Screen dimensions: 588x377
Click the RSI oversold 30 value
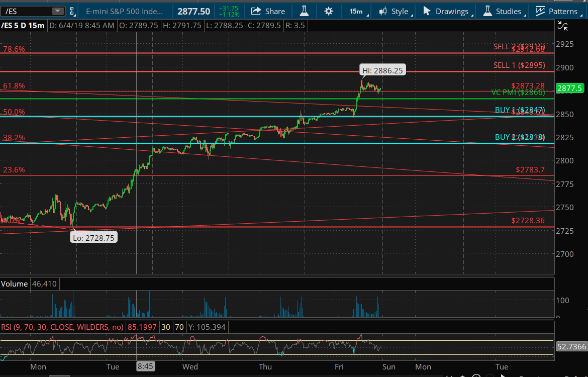pyautogui.click(x=166, y=327)
